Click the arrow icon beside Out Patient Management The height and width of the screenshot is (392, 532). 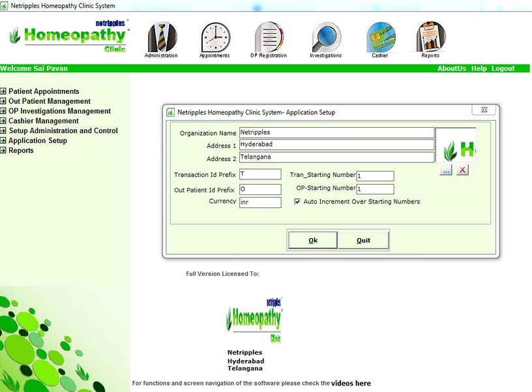coord(3,101)
